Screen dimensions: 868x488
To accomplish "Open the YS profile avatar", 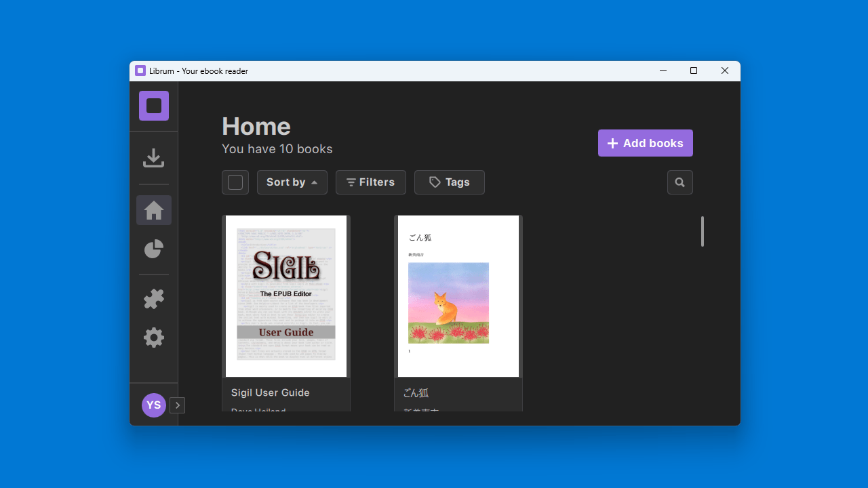I will click(x=154, y=405).
